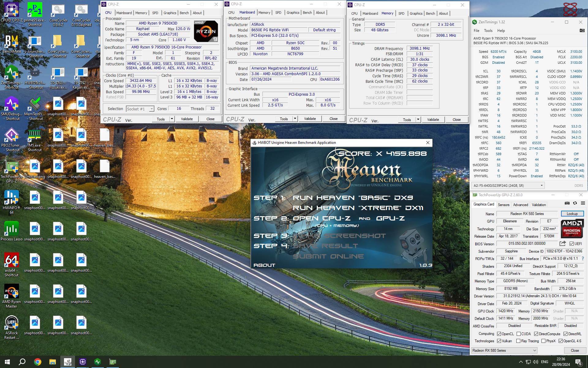Open the AMD Ryzen Master desktop icon
This screenshot has width=588, height=368.
pyautogui.click(x=12, y=296)
